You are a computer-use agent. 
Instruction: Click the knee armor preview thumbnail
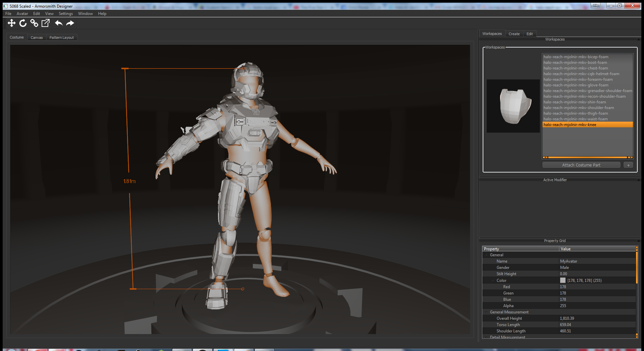tap(513, 106)
